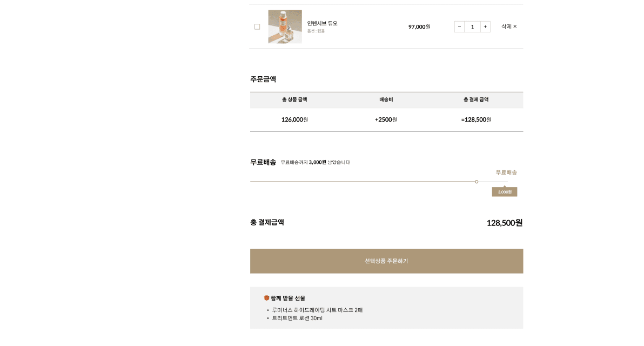Click the 3,000원 badge under the progress bar

click(x=504, y=191)
